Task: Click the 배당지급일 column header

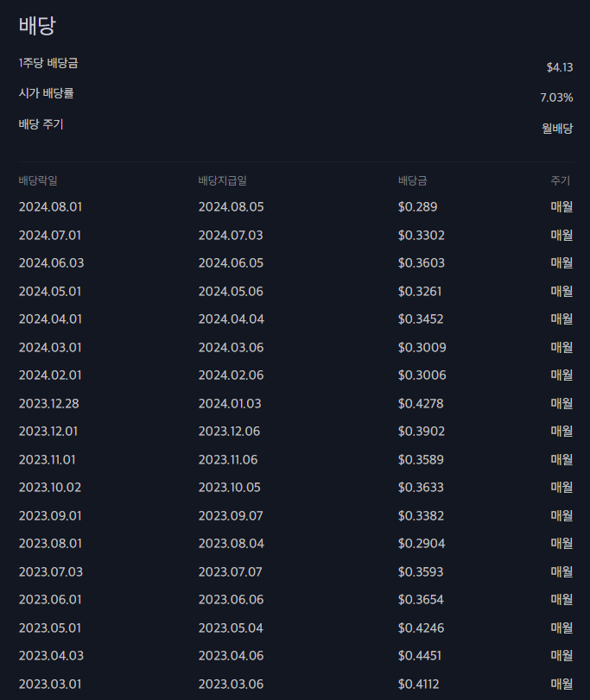Action: [222, 180]
